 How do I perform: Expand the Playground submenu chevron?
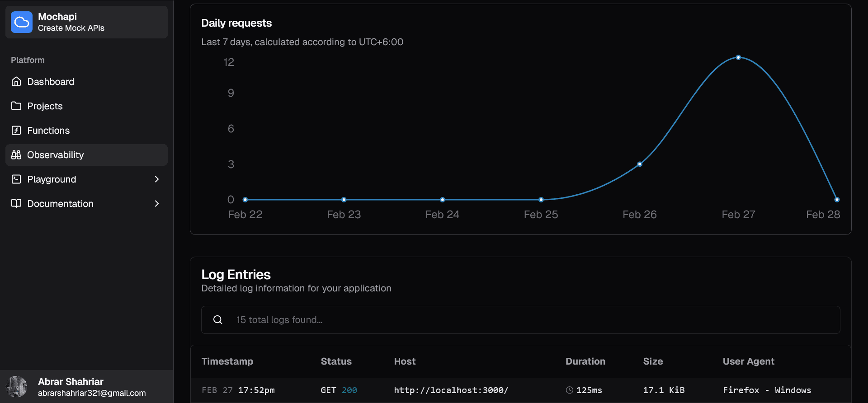pyautogui.click(x=157, y=179)
